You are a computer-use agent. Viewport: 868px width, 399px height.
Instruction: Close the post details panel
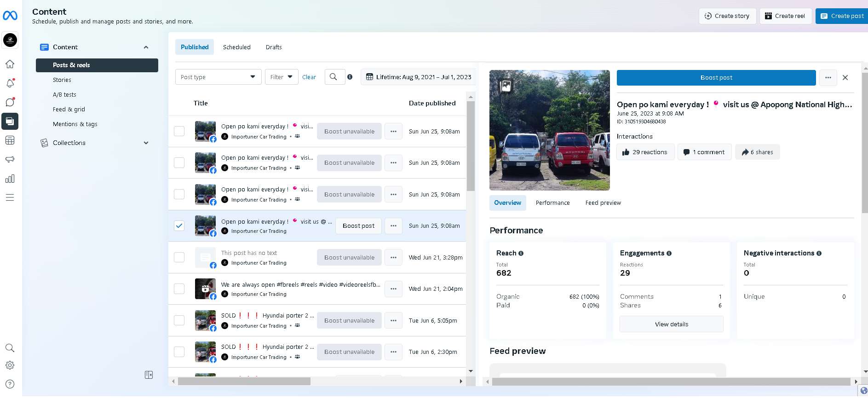tap(845, 78)
